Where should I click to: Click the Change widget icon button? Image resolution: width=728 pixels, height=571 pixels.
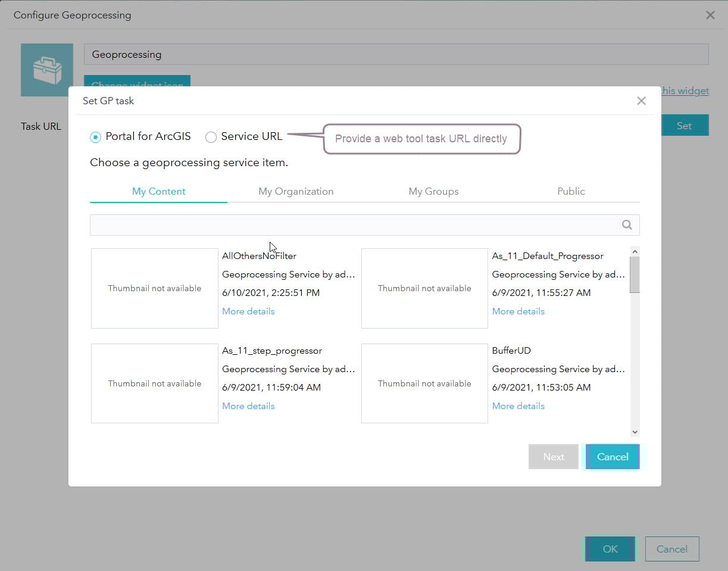(137, 83)
